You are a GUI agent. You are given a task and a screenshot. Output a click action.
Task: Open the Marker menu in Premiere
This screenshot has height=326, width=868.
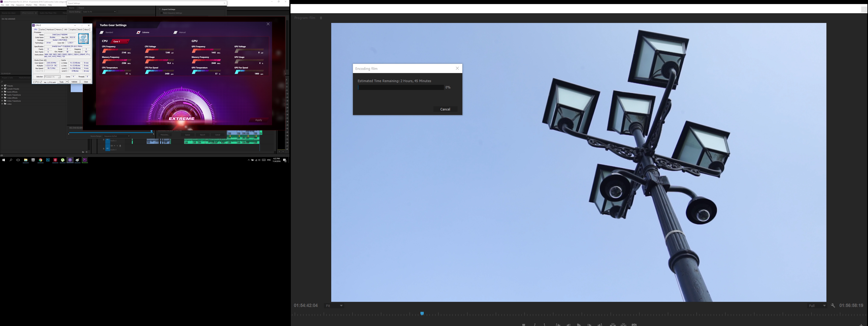pyautogui.click(x=29, y=5)
